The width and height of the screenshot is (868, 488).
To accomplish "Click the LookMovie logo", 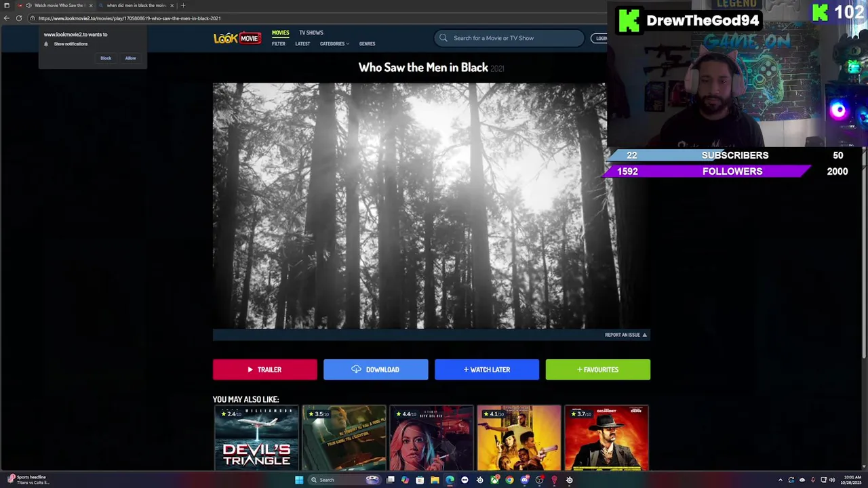I will (237, 38).
